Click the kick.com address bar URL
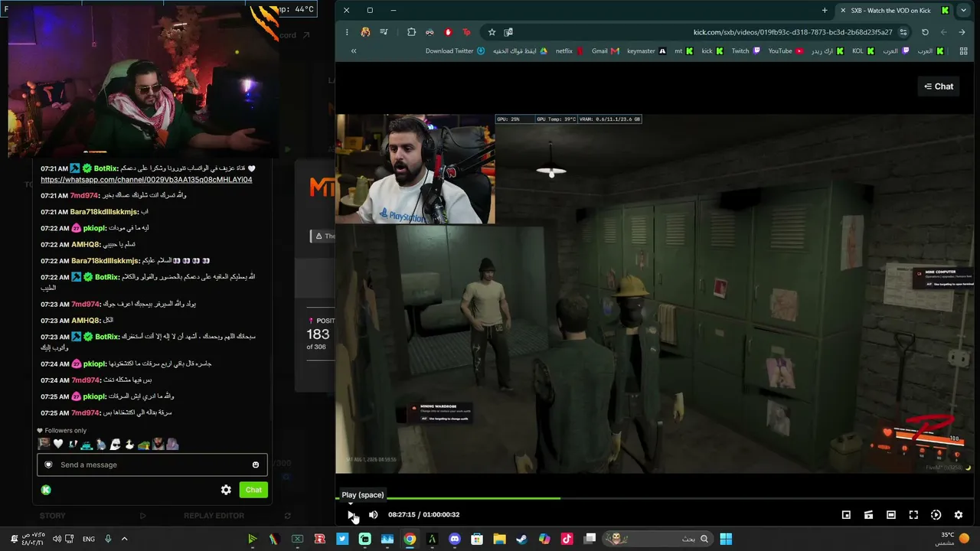 792,32
